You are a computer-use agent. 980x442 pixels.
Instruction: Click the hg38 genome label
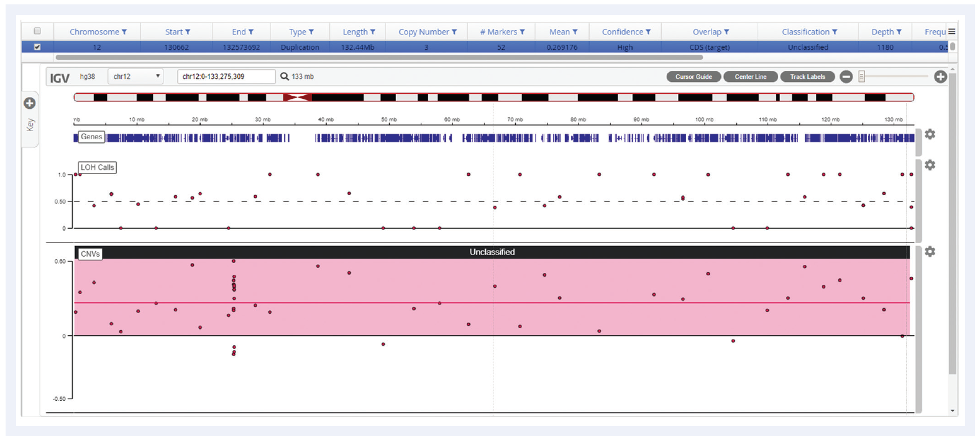(x=88, y=76)
